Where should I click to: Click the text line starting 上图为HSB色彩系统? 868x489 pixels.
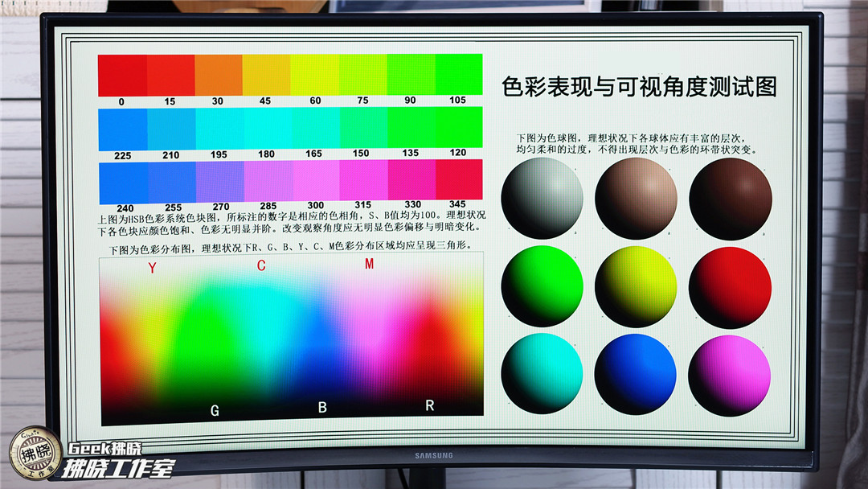tap(292, 216)
